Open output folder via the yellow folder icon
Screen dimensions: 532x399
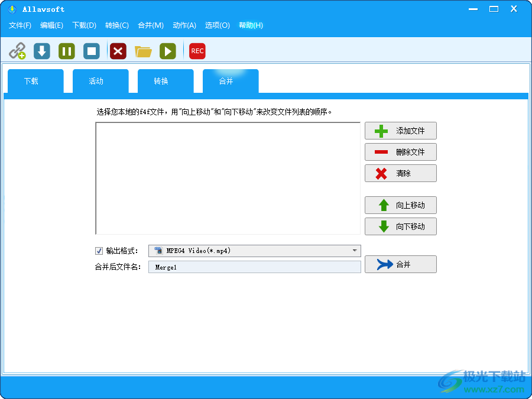(x=143, y=51)
